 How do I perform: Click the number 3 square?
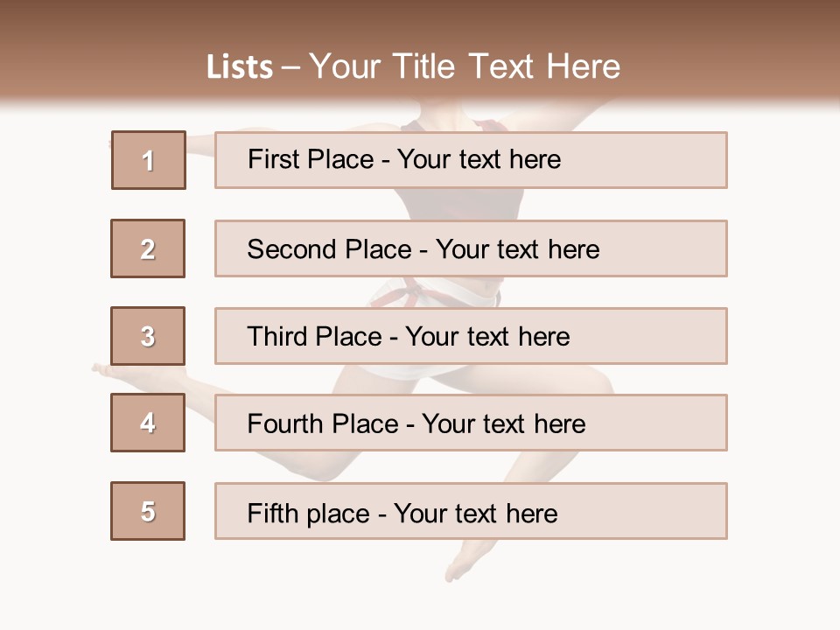coord(148,336)
